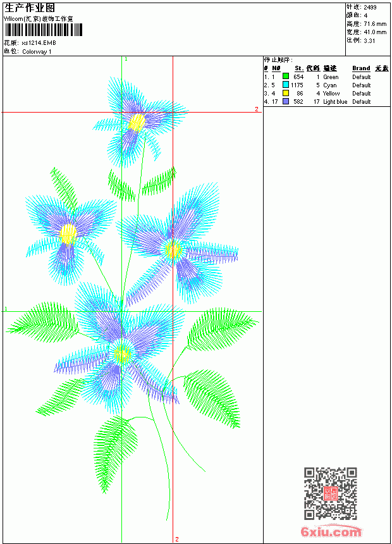Click the height value '71.6 mm'

pyautogui.click(x=375, y=24)
